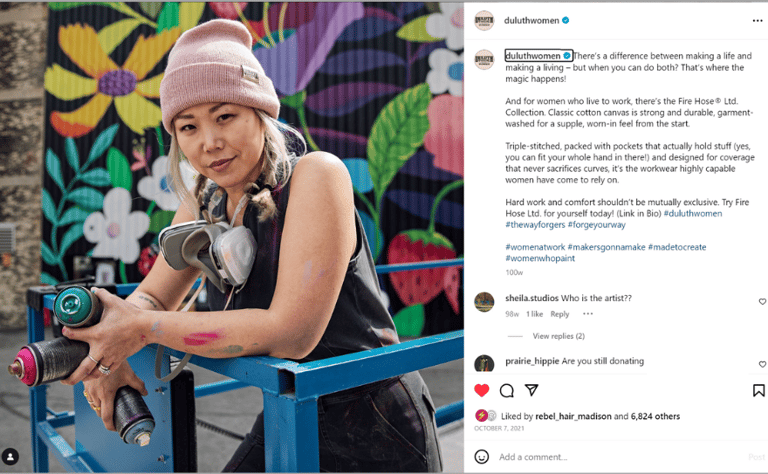
Task: Share post via paper plane icon
Action: coord(531,390)
